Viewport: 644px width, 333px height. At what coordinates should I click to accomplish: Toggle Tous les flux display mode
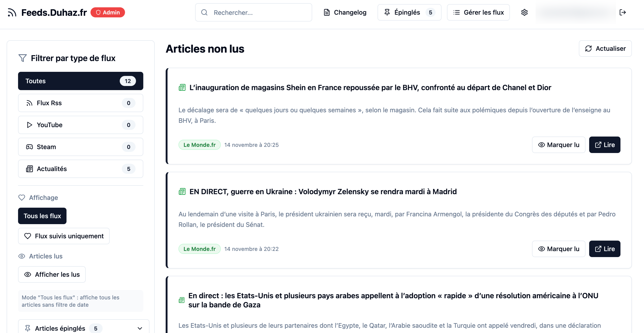pos(42,216)
